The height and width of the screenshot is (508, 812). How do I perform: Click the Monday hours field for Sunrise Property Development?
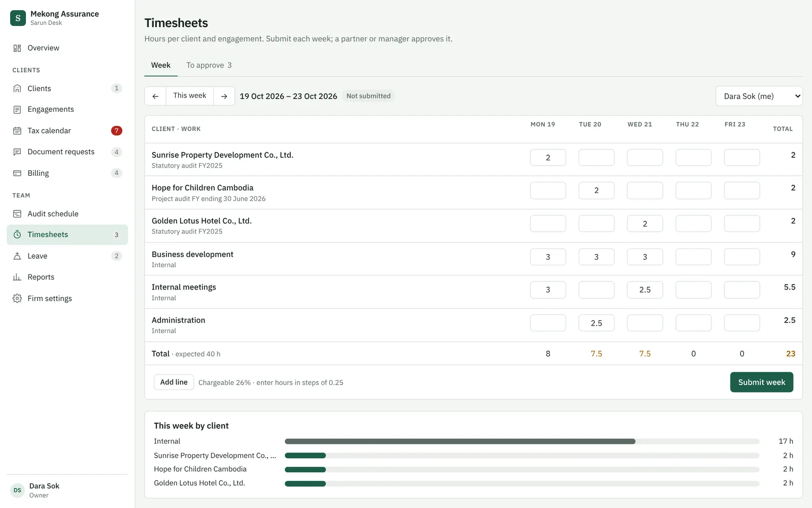[548, 157]
